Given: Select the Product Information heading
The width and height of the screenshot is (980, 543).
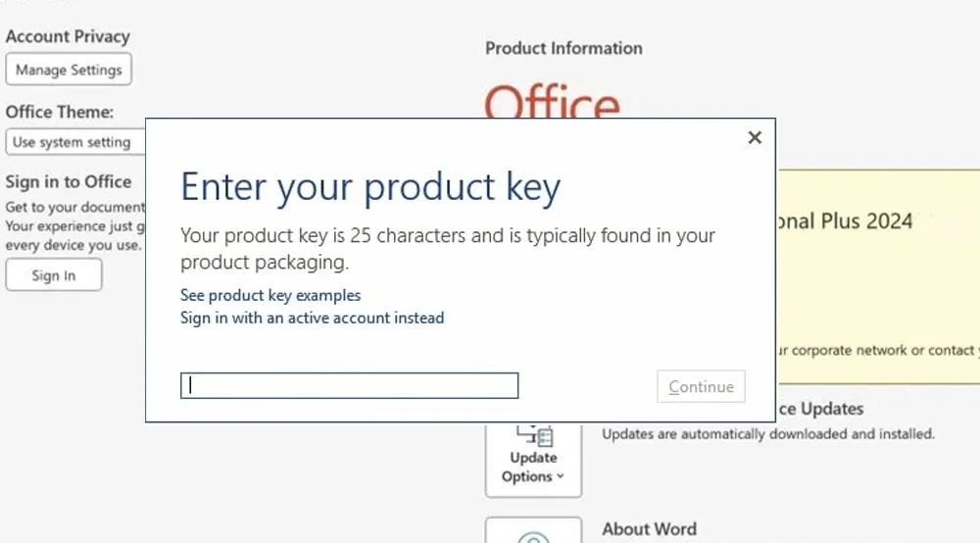Looking at the screenshot, I should pos(563,48).
